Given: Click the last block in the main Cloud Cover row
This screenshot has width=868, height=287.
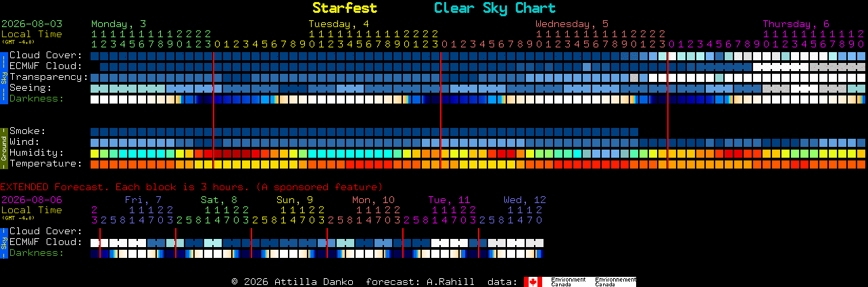Looking at the screenshot, I should pos(861,56).
